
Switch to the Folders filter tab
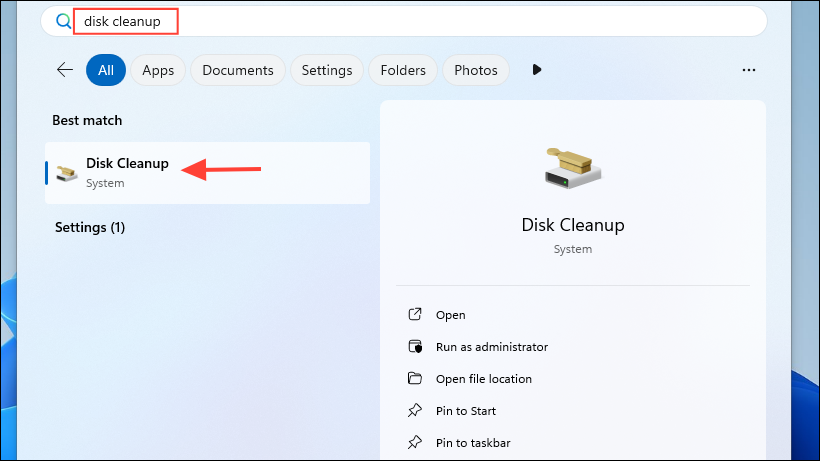[x=403, y=70]
